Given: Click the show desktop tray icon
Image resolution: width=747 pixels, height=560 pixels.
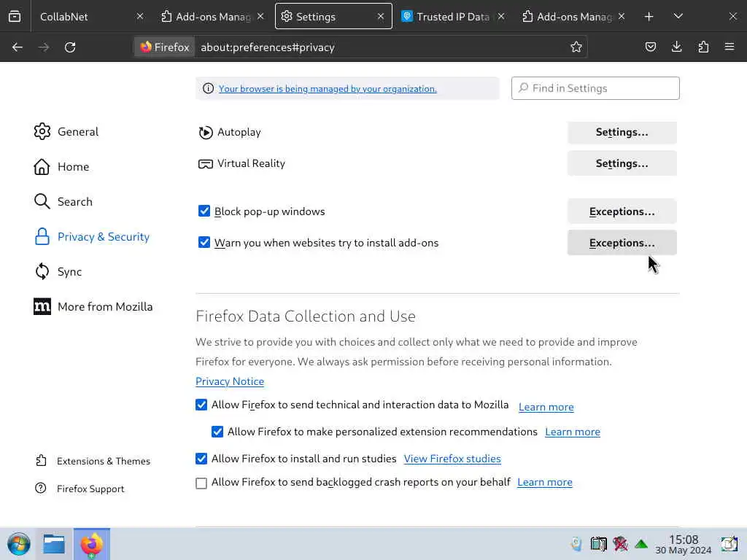Looking at the screenshot, I should (729, 544).
